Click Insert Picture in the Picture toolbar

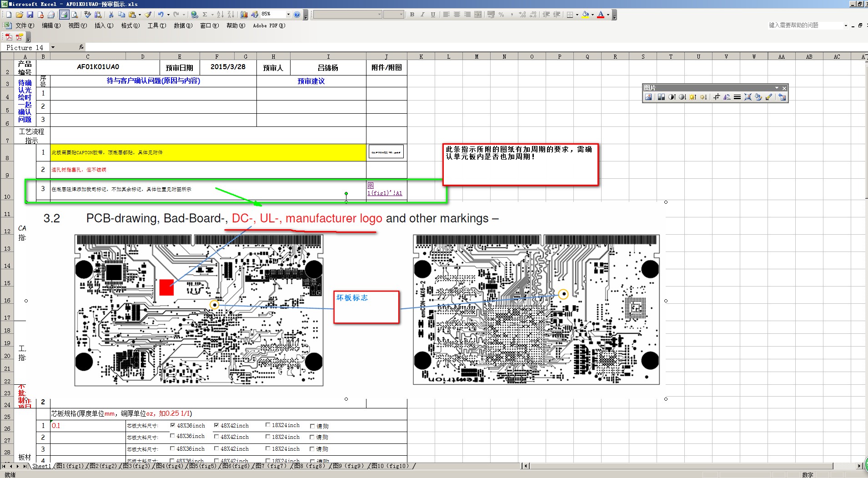648,97
